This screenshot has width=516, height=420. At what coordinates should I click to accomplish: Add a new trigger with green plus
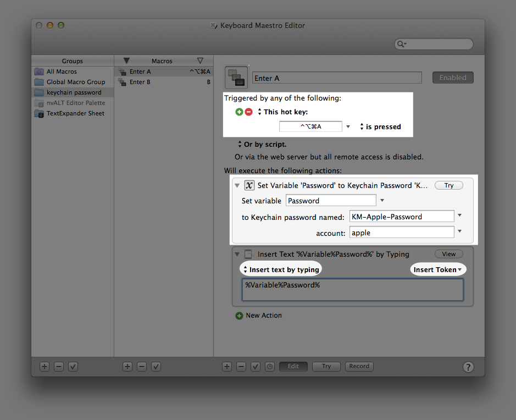tap(239, 112)
